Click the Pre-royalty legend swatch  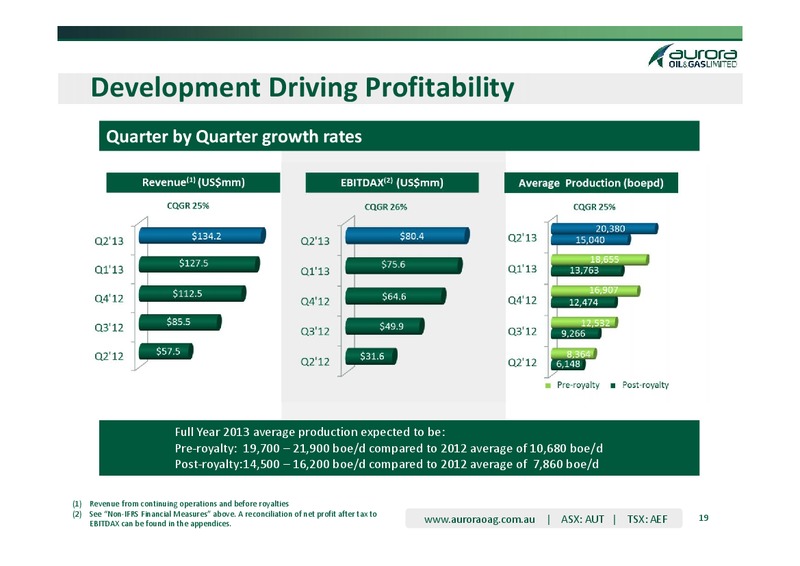[548, 386]
